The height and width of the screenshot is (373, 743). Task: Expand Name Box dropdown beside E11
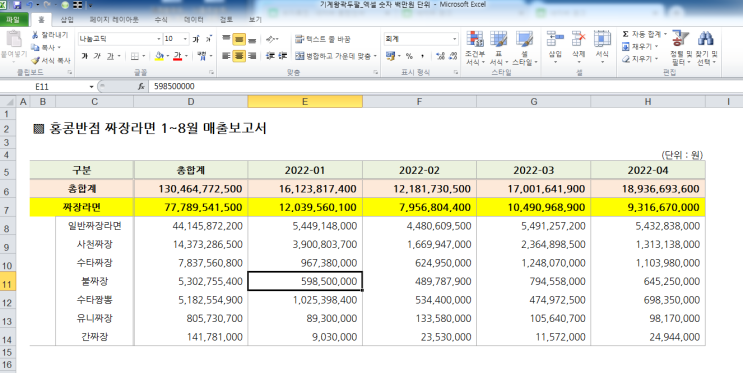coord(91,87)
